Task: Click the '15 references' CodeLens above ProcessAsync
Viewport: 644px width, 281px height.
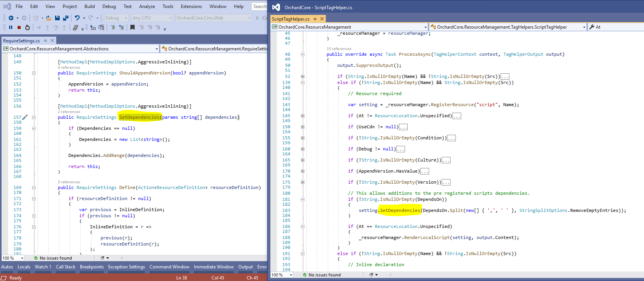Action: [339, 49]
